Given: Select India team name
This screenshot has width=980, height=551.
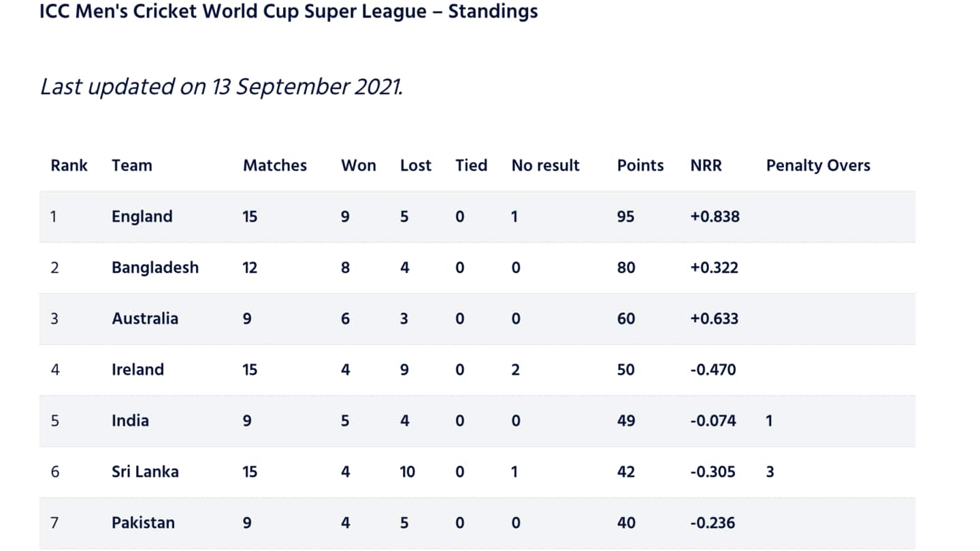Looking at the screenshot, I should 131,420.
